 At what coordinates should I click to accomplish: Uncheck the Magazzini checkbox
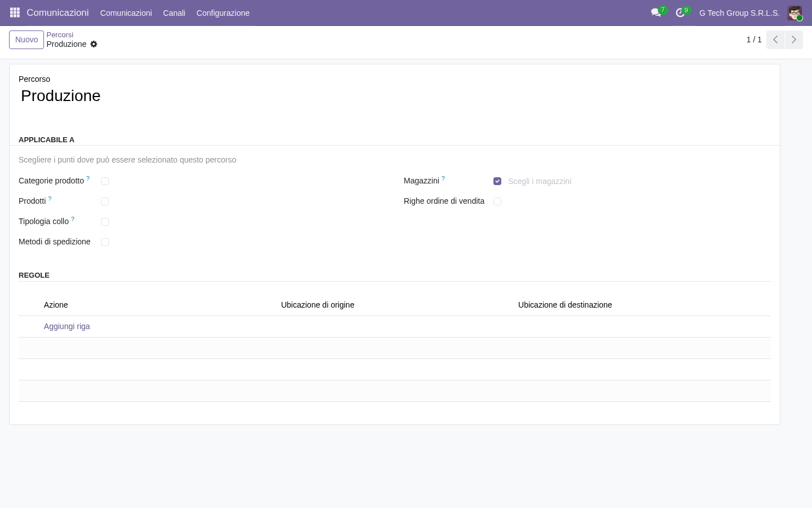497,181
